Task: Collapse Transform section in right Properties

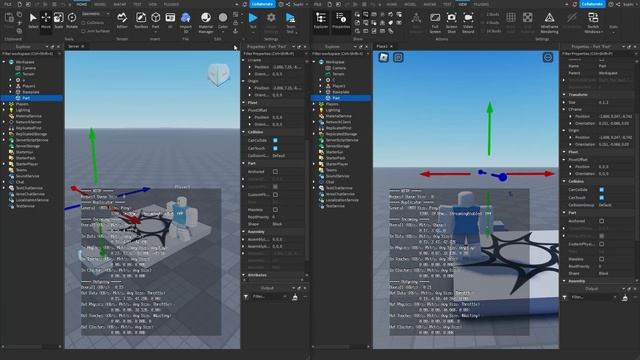Action: click(564, 95)
